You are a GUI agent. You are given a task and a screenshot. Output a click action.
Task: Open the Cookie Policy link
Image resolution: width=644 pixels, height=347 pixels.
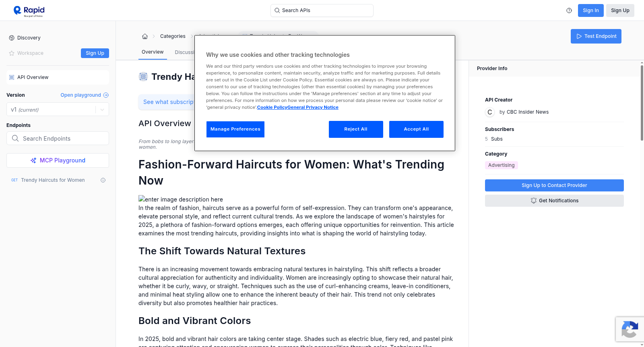tap(272, 107)
